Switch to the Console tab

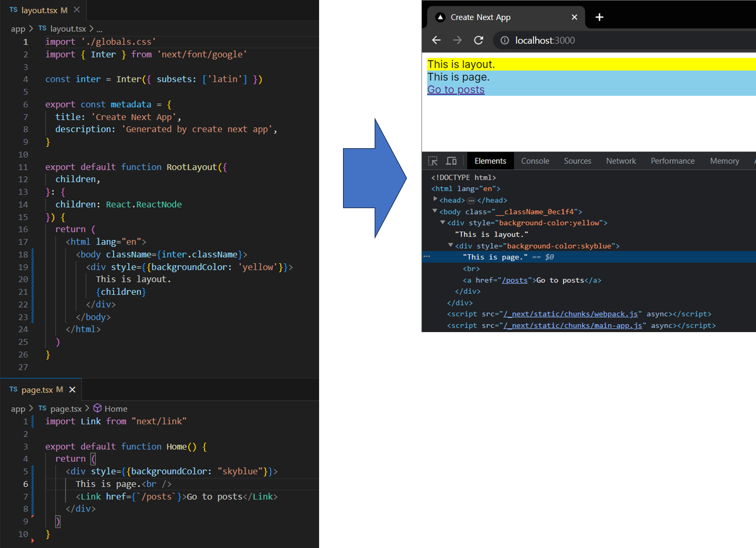pyautogui.click(x=535, y=161)
